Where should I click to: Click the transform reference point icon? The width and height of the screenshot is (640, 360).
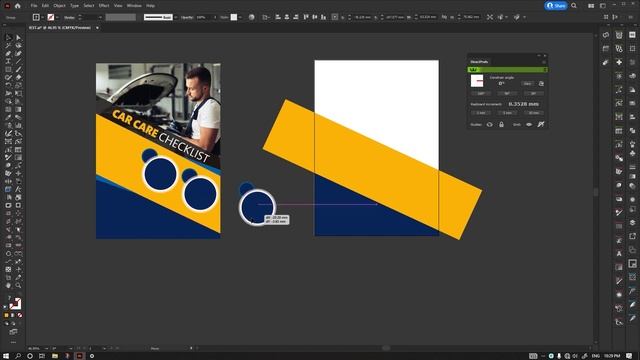pyautogui.click(x=335, y=17)
